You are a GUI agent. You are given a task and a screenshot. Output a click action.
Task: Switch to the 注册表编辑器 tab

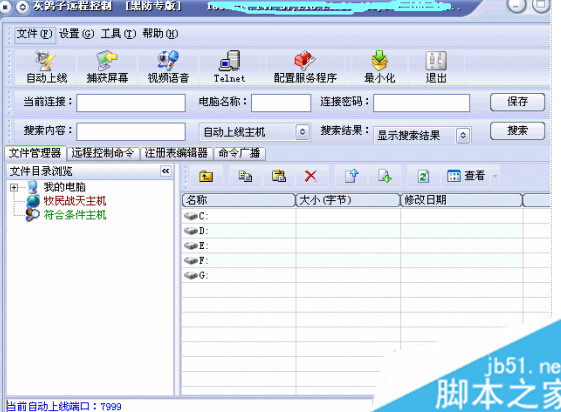coord(176,153)
